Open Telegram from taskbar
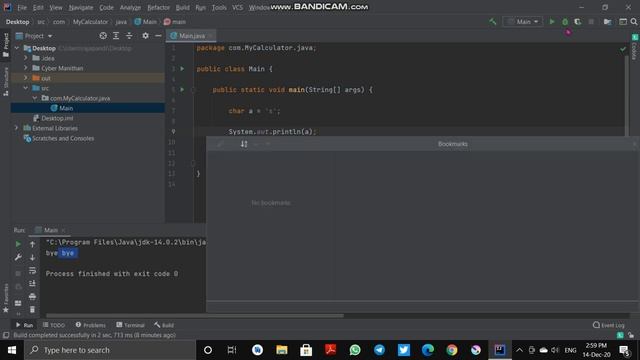Image resolution: width=640 pixels, height=360 pixels. tap(379, 350)
